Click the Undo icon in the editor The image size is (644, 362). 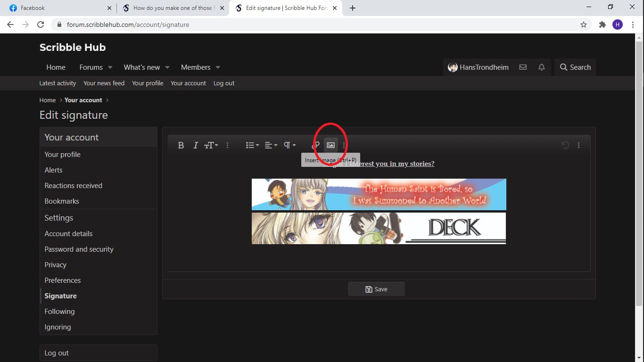[x=565, y=145]
